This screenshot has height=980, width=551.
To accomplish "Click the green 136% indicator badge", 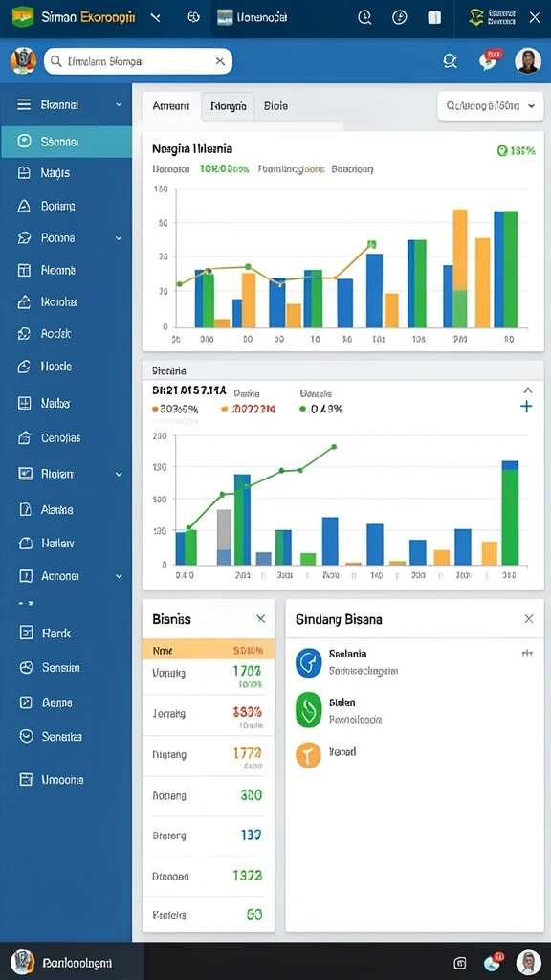I will click(516, 150).
